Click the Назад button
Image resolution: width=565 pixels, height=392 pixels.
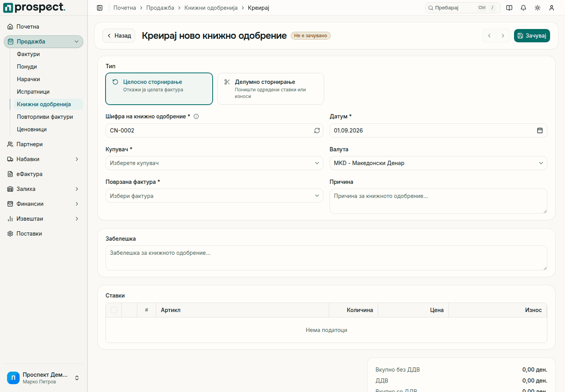coord(119,36)
